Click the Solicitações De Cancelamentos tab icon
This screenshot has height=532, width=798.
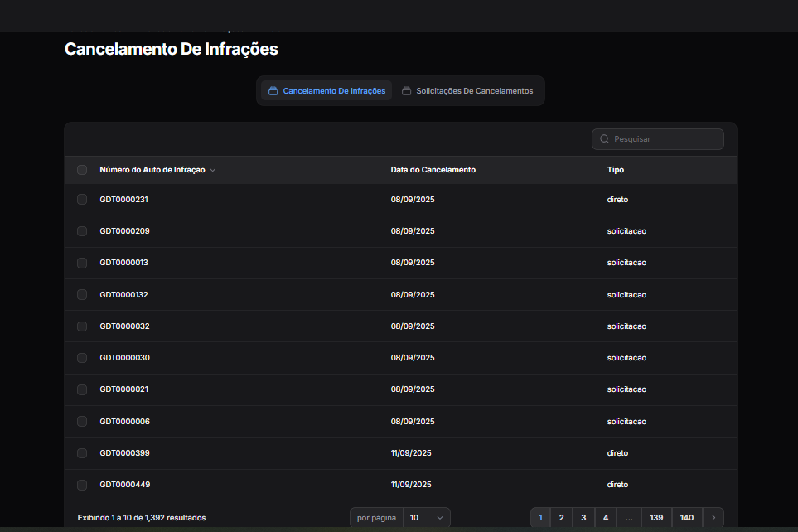(406, 91)
